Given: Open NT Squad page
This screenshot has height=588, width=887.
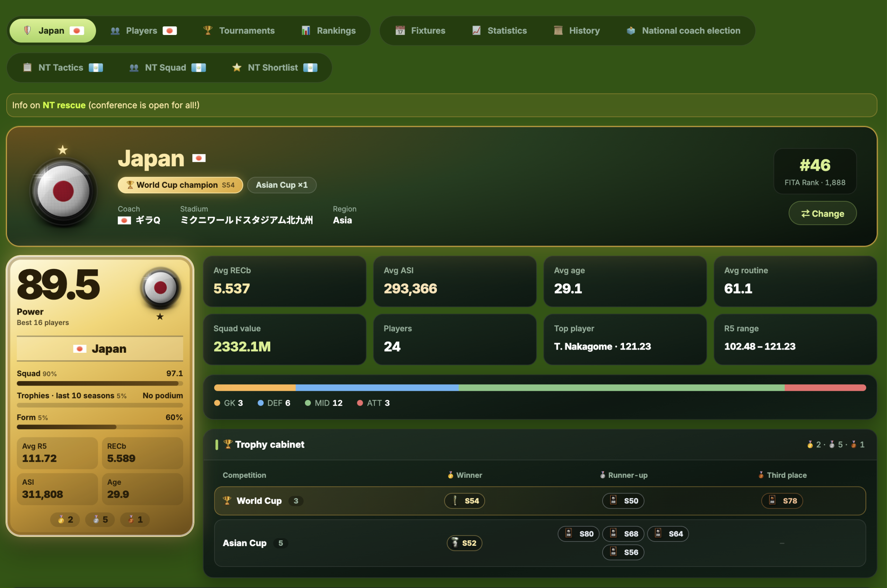Looking at the screenshot, I should coord(167,68).
